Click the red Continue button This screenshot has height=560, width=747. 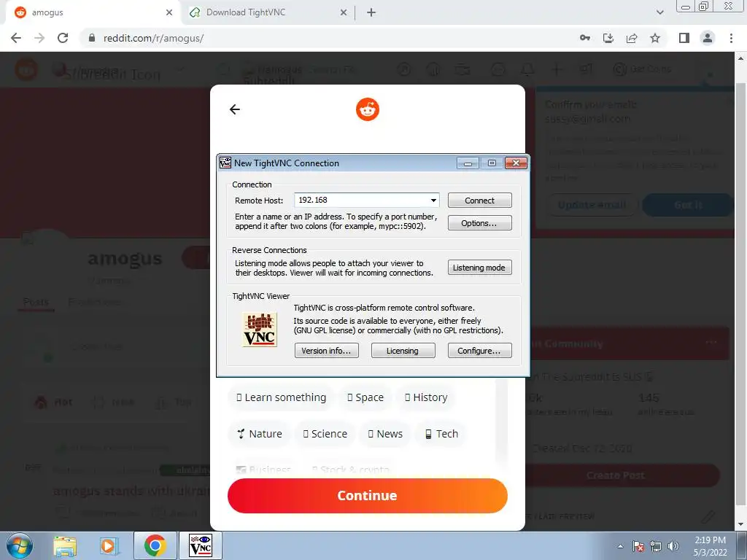pyautogui.click(x=368, y=496)
